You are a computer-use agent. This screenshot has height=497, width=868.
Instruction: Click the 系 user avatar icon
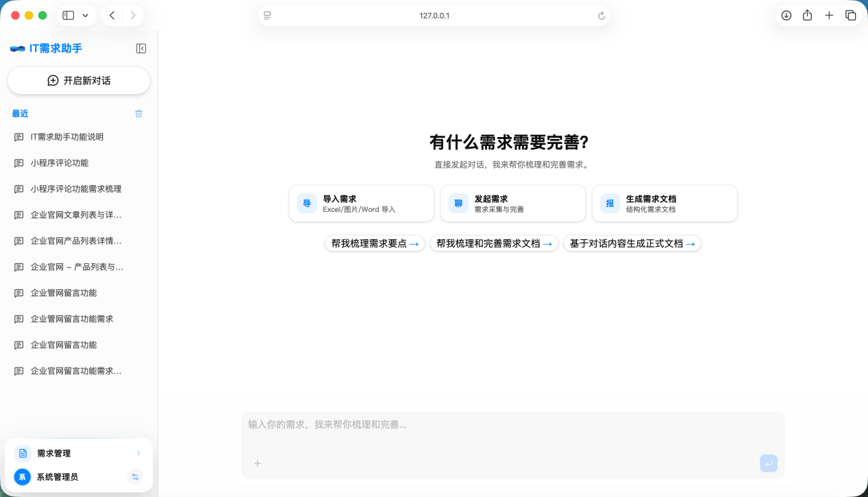(23, 477)
